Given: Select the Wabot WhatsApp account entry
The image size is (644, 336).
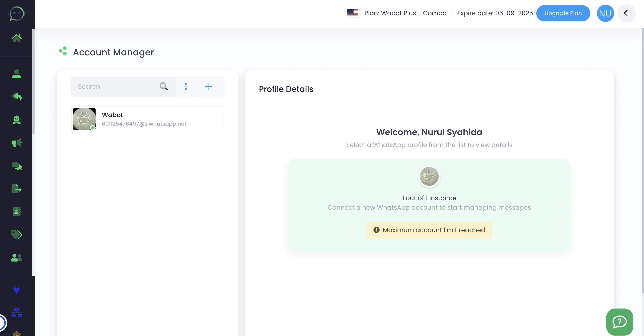Looking at the screenshot, I should point(148,119).
